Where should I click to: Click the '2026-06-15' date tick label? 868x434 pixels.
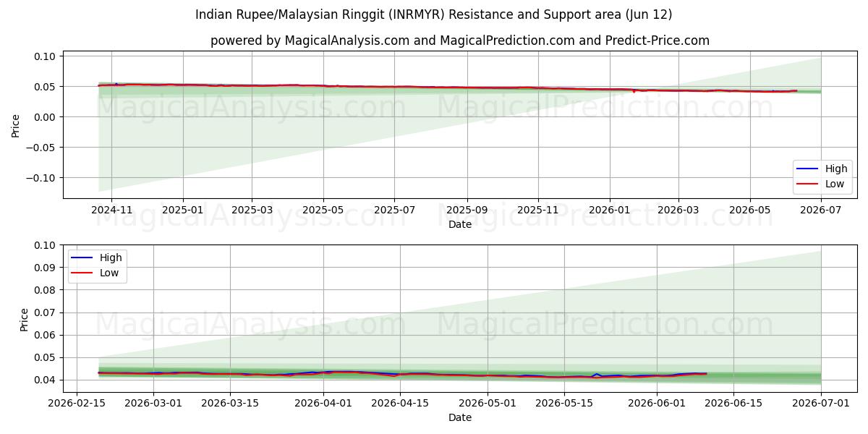733,404
